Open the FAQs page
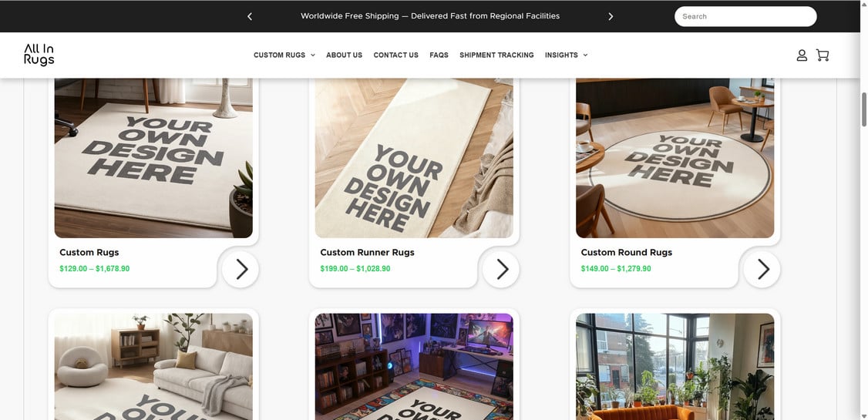 tap(439, 55)
